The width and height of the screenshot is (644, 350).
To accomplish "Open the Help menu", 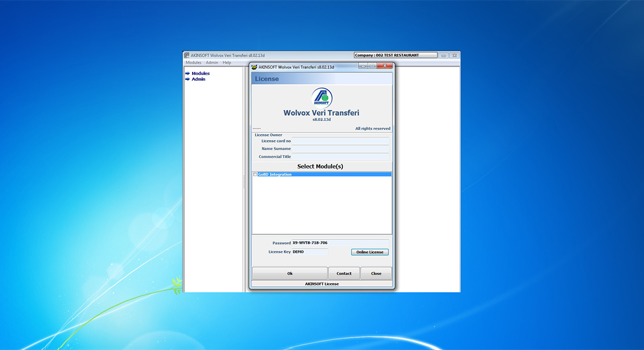I will pos(226,62).
